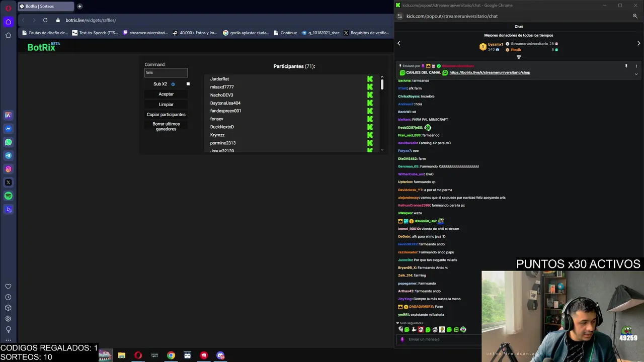The width and height of the screenshot is (644, 362).
Task: Open Opera settings gear in sidebar
Action: pos(8,319)
